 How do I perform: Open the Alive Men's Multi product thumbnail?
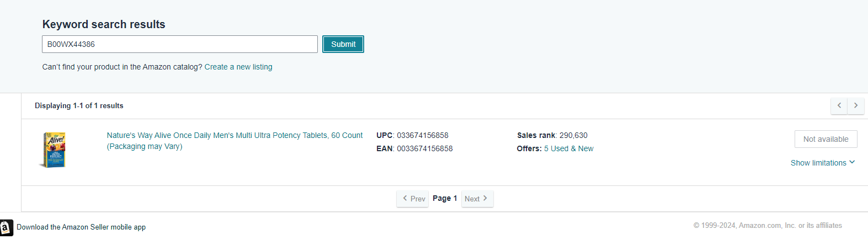pos(54,150)
